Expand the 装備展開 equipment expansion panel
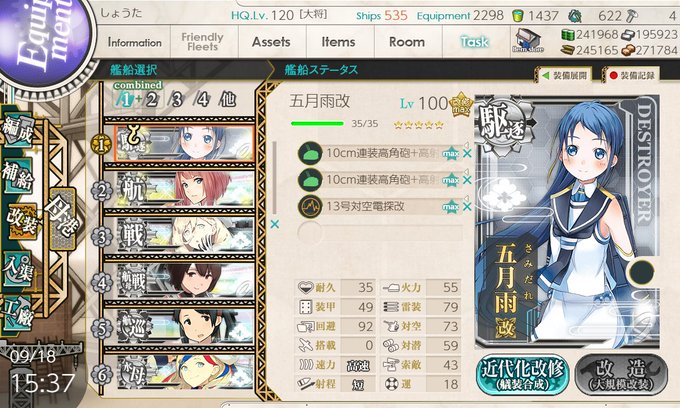The width and height of the screenshot is (680, 408). tap(565, 75)
